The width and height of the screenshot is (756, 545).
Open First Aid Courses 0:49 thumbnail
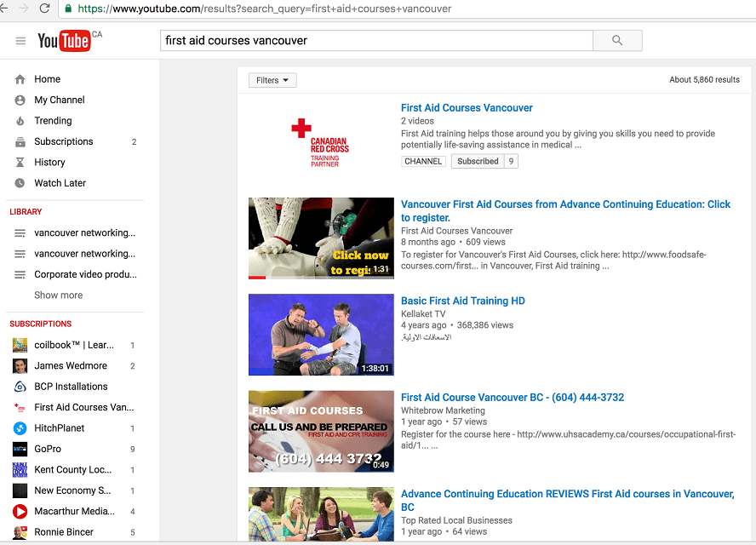point(321,431)
